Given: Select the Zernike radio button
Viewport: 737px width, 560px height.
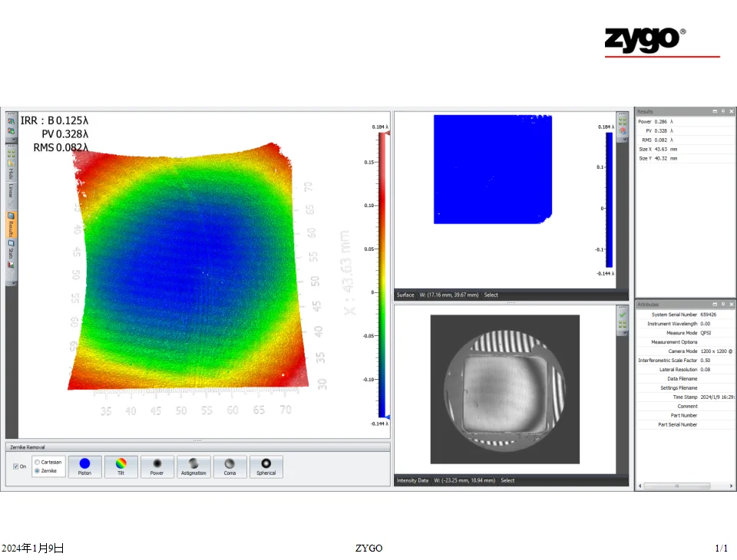Looking at the screenshot, I should (x=37, y=470).
